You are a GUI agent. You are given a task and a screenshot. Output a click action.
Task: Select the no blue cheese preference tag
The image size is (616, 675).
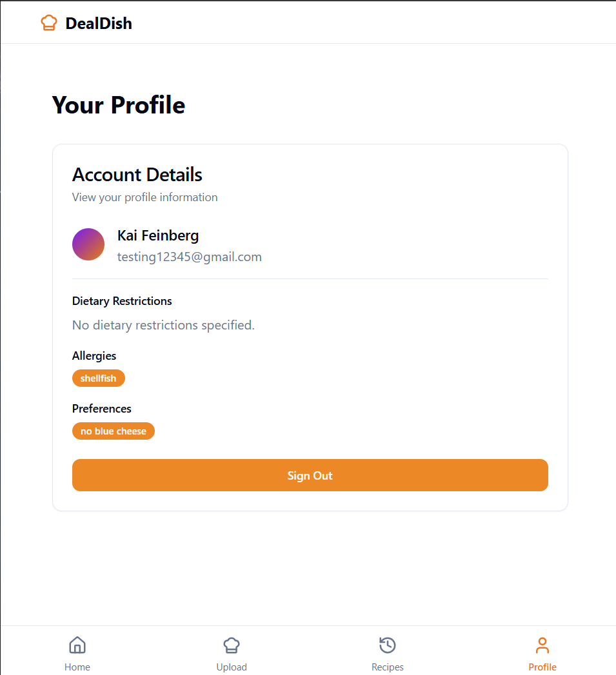coord(114,431)
